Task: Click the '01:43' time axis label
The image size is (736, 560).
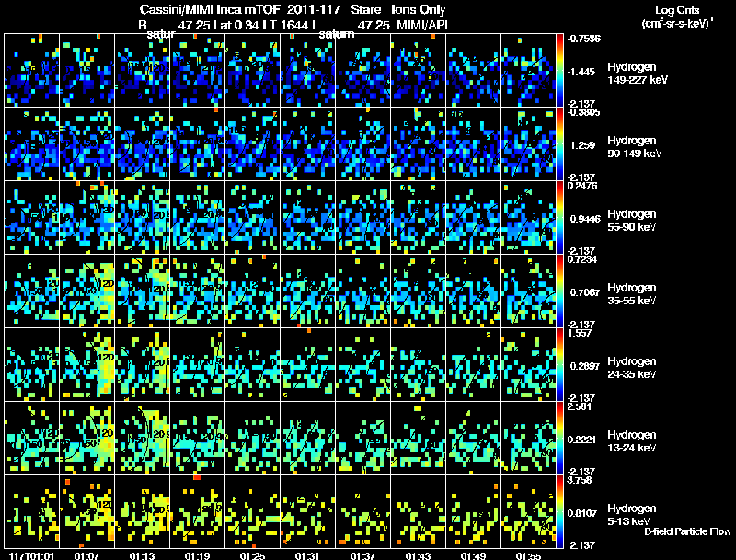Action: tap(418, 555)
